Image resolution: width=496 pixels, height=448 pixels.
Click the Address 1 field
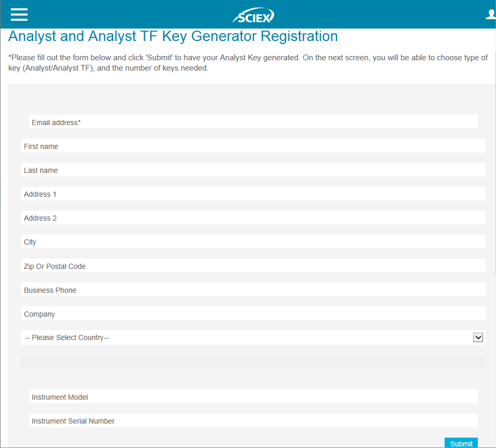(x=253, y=194)
